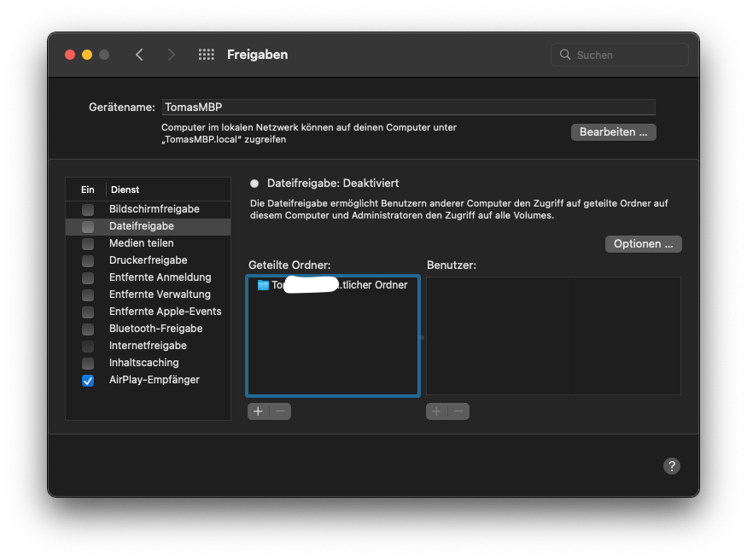Click the Bearbeiten button

pyautogui.click(x=614, y=132)
